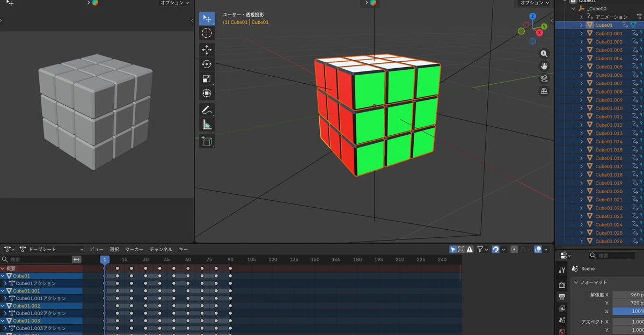The image size is (644, 335).
Task: Select the Measure tool
Action: click(207, 125)
